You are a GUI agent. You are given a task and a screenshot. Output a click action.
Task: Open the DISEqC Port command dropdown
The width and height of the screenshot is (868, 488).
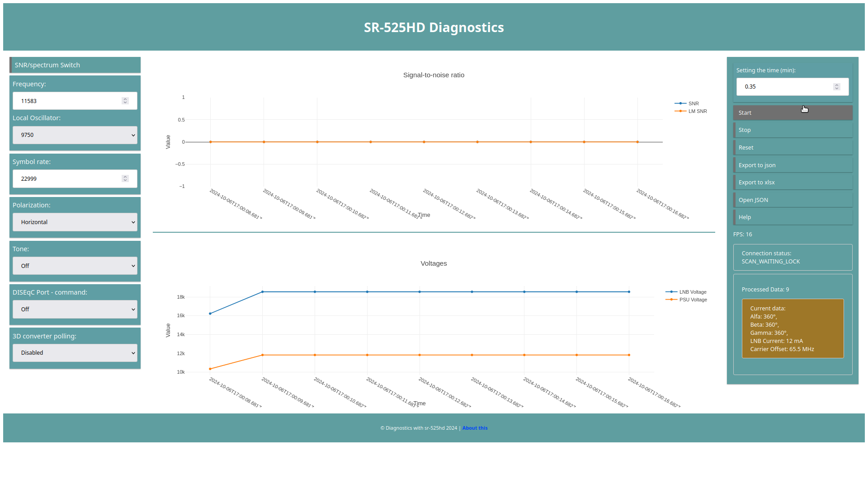pos(75,310)
